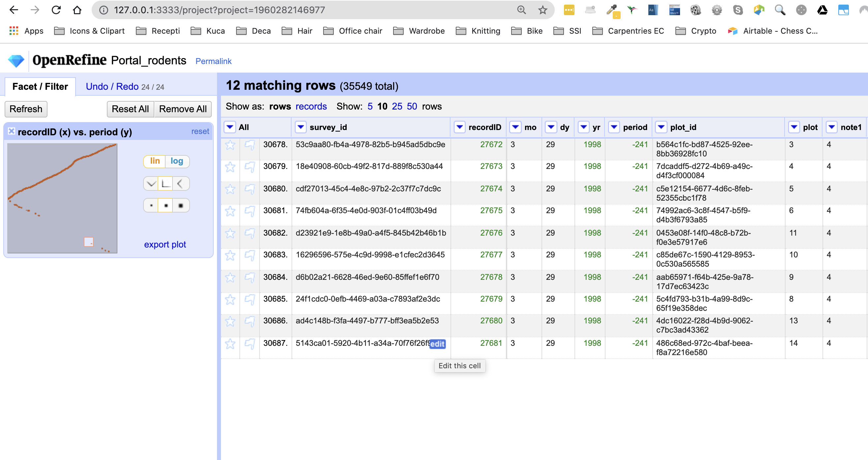
Task: Click the selection box in the scatterplot
Action: 89,242
